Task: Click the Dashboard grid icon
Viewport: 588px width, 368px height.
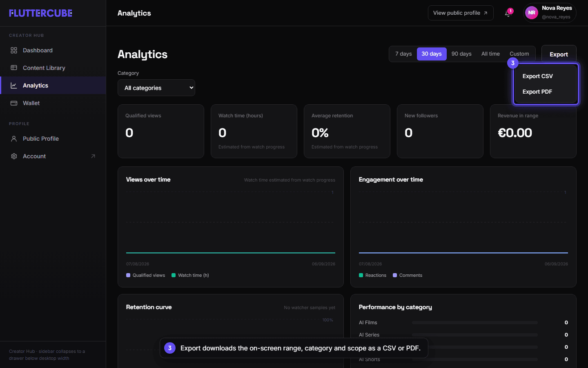Action: pos(14,50)
